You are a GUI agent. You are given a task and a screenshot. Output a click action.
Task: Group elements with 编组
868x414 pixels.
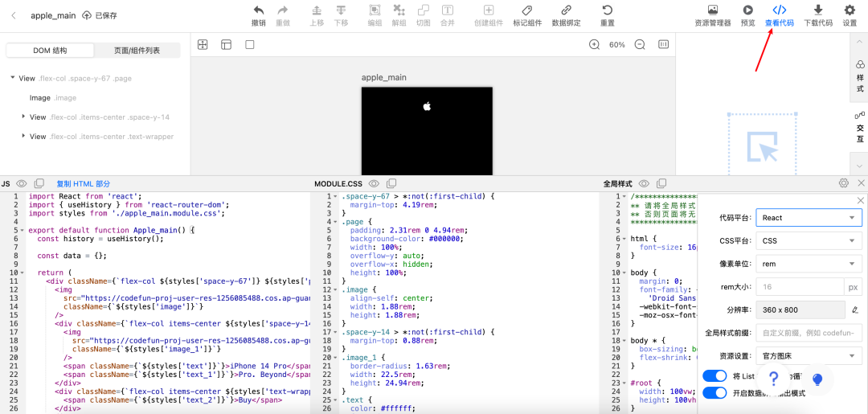point(375,16)
